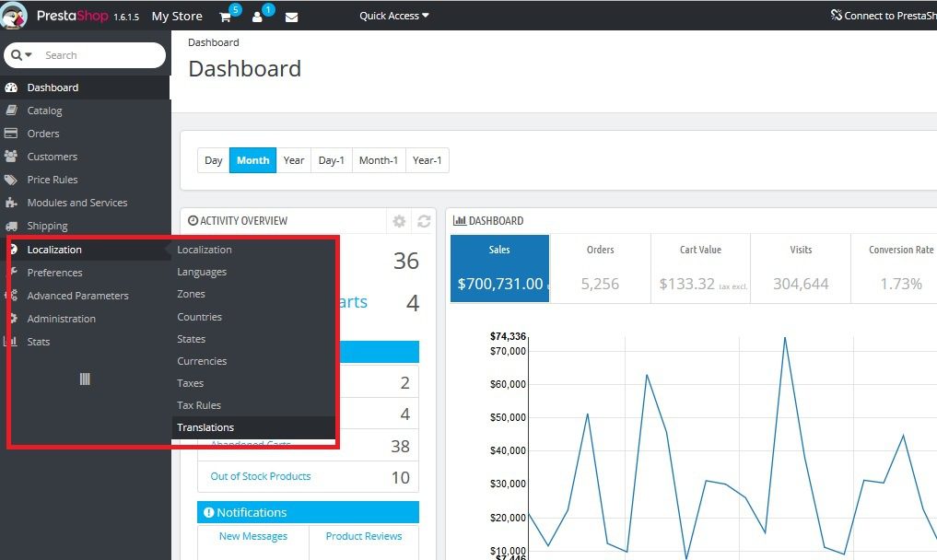This screenshot has height=560, width=937.
Task: Click the Dashboard gauge icon in sidebar
Action: point(11,87)
